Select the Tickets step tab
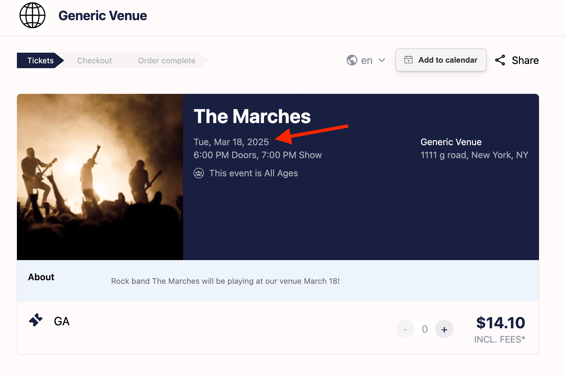 point(40,60)
